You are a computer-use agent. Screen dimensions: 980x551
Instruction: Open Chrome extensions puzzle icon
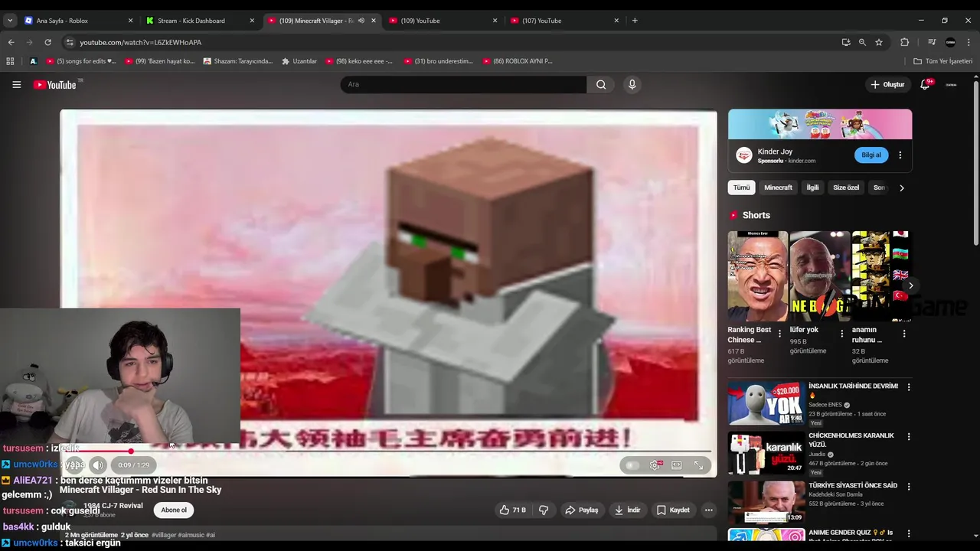click(904, 42)
